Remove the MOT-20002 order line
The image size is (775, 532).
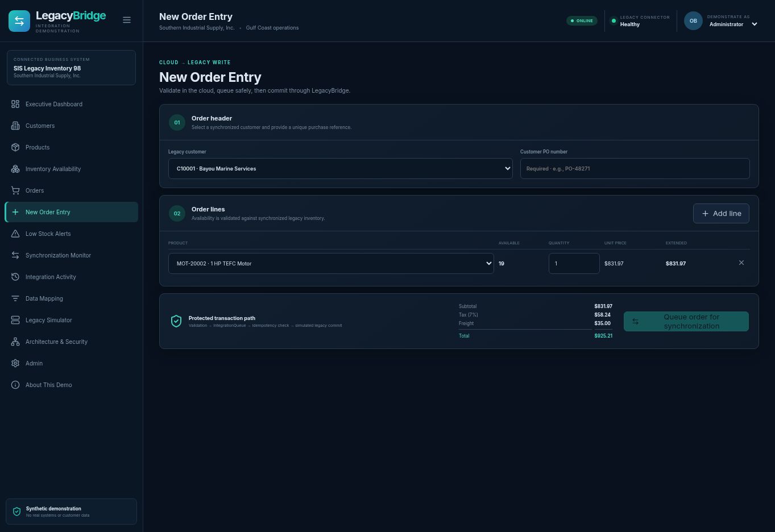741,263
